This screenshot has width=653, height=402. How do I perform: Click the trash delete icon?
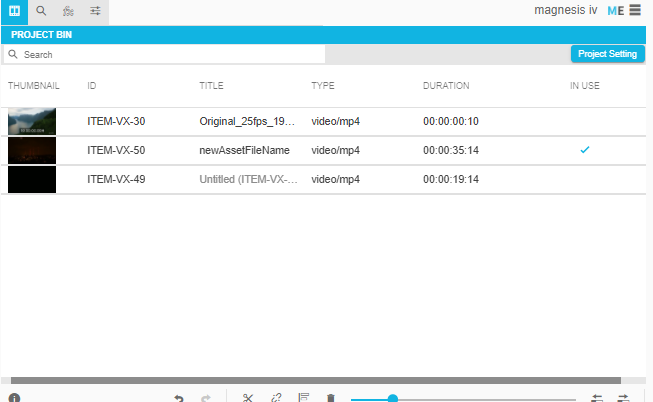(x=331, y=398)
